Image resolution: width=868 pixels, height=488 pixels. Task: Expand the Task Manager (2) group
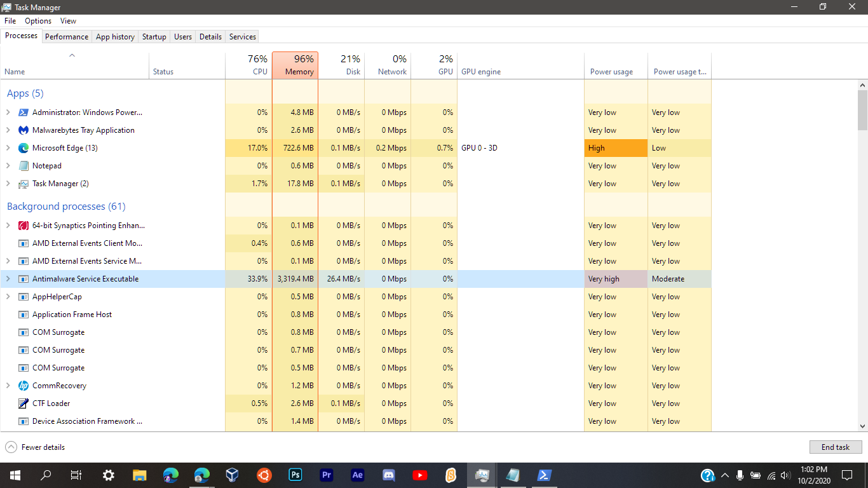(8, 184)
